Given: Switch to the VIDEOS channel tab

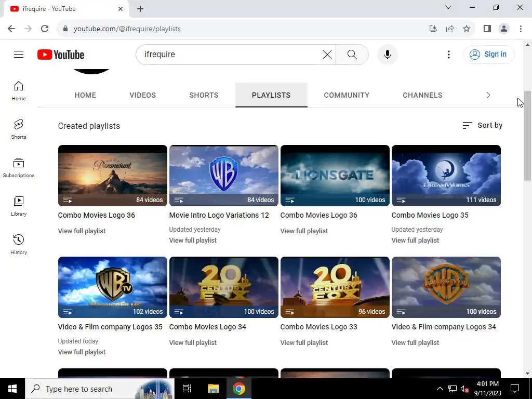Looking at the screenshot, I should point(142,96).
